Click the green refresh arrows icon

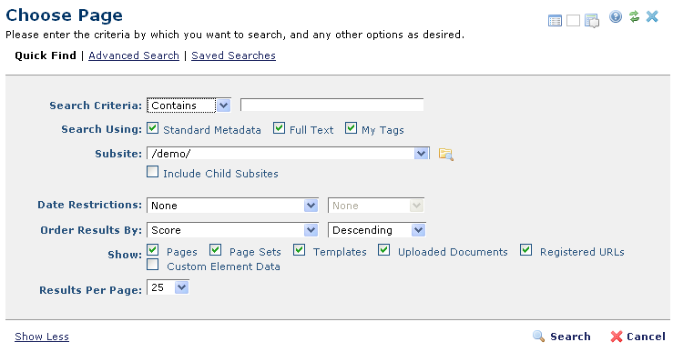pos(634,17)
